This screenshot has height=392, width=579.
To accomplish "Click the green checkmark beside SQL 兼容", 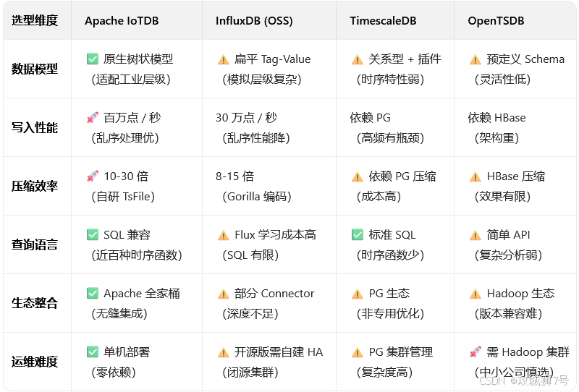I will click(93, 234).
